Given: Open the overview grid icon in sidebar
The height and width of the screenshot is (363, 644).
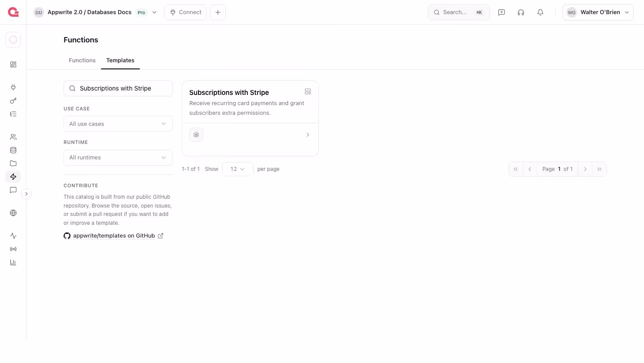Looking at the screenshot, I should click(13, 64).
